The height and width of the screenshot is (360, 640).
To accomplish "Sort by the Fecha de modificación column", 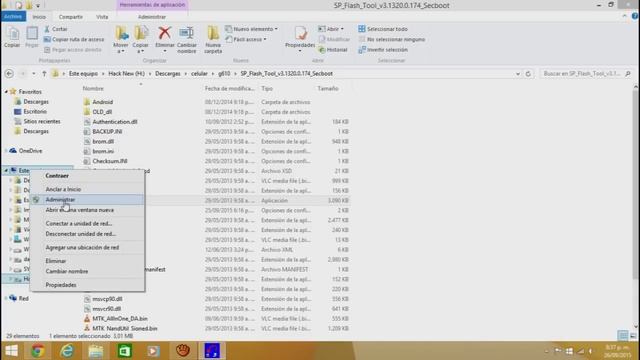I will click(230, 89).
